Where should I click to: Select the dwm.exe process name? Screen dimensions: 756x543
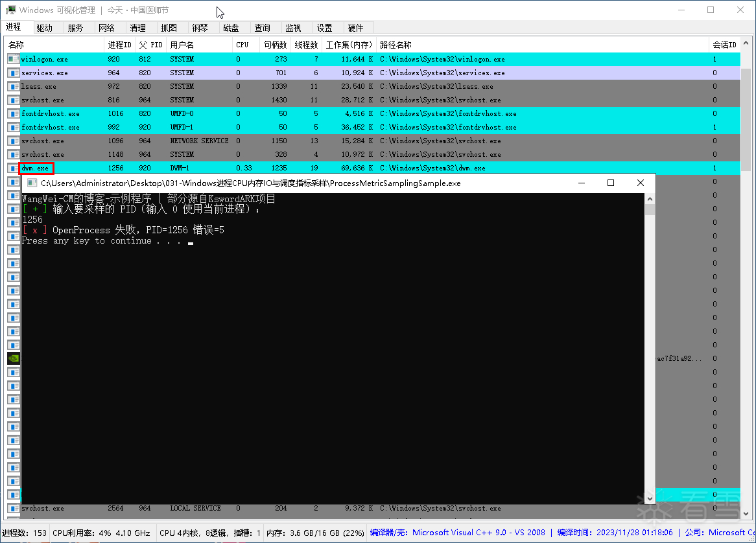(35, 168)
